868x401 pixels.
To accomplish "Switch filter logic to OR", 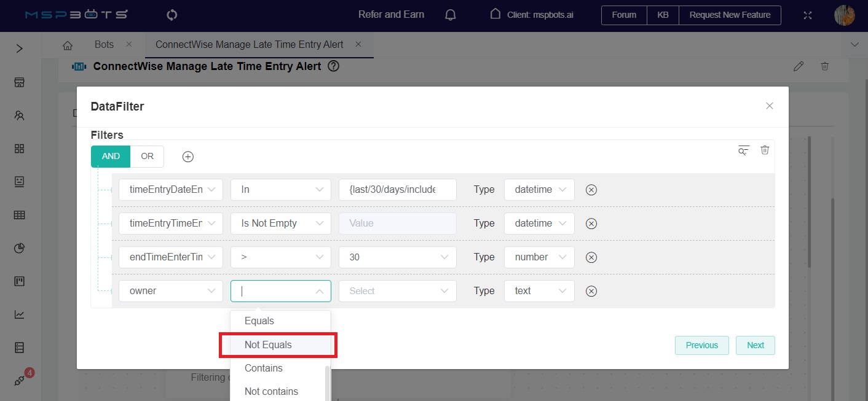I will [x=147, y=157].
